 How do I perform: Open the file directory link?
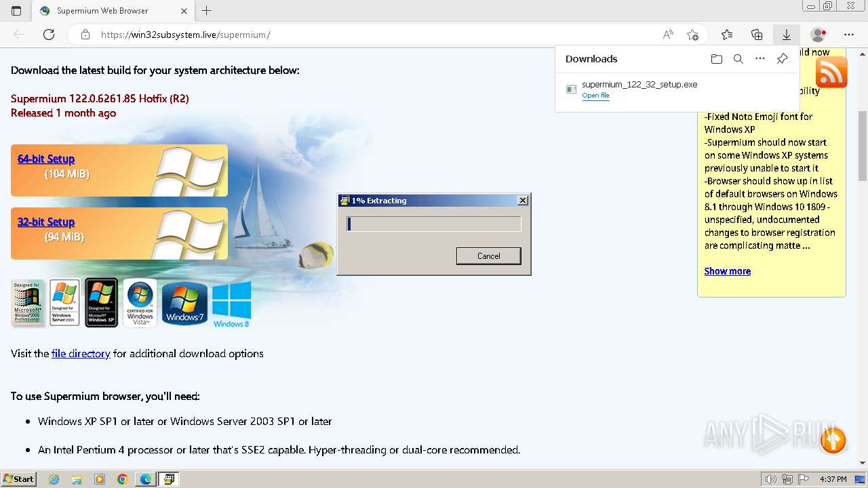click(x=81, y=353)
